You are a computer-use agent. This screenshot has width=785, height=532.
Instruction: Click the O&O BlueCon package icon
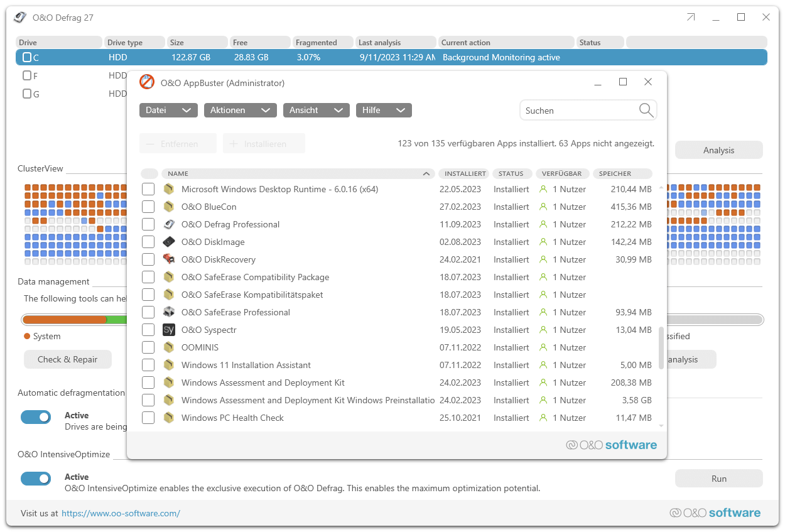tap(168, 207)
